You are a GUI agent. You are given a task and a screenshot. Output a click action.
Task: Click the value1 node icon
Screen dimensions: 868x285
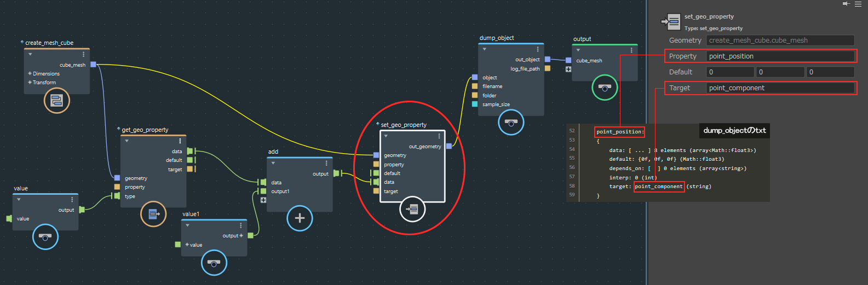(214, 263)
